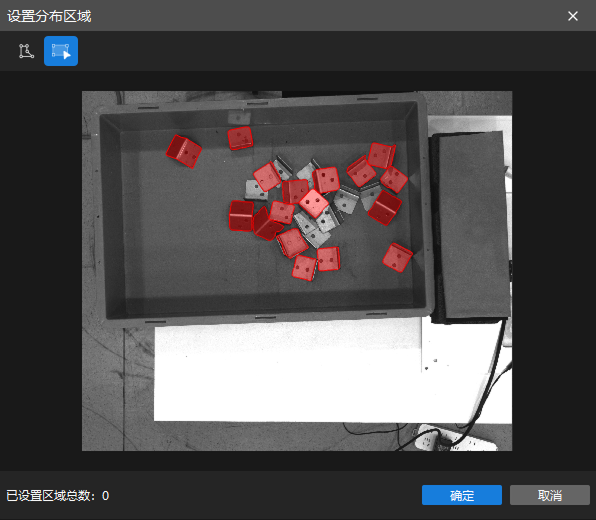Close the 设置分布区域 dialog
Image resolution: width=596 pixels, height=520 pixels.
click(x=572, y=16)
